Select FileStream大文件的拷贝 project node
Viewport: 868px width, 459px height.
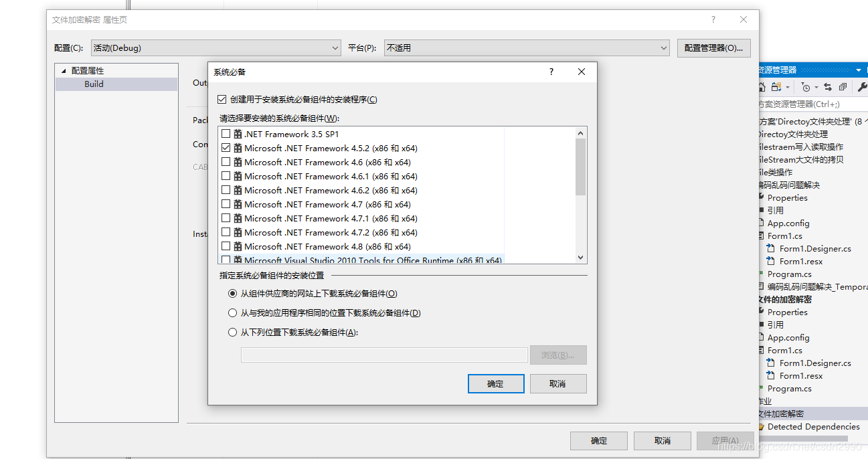800,159
